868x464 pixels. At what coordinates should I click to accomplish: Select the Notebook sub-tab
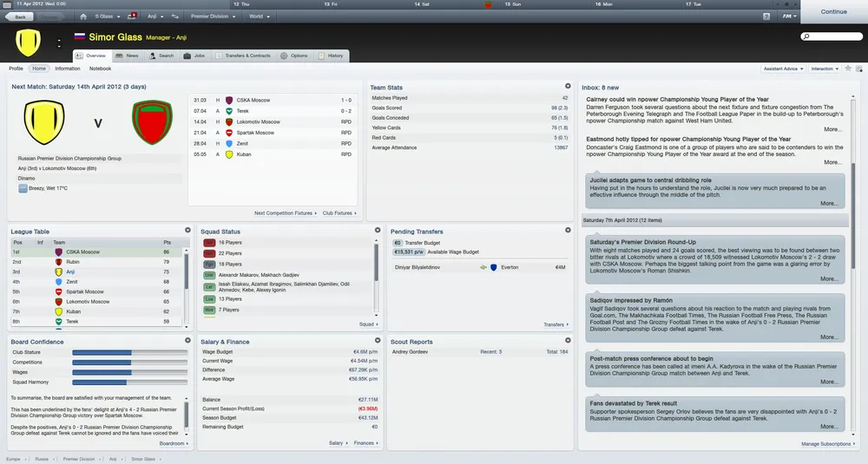(100, 69)
